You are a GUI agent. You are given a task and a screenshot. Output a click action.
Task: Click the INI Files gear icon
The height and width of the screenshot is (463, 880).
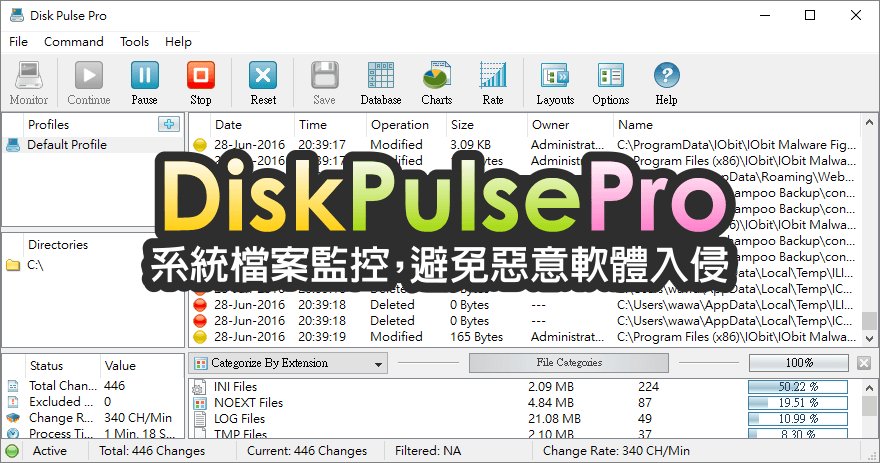(198, 387)
